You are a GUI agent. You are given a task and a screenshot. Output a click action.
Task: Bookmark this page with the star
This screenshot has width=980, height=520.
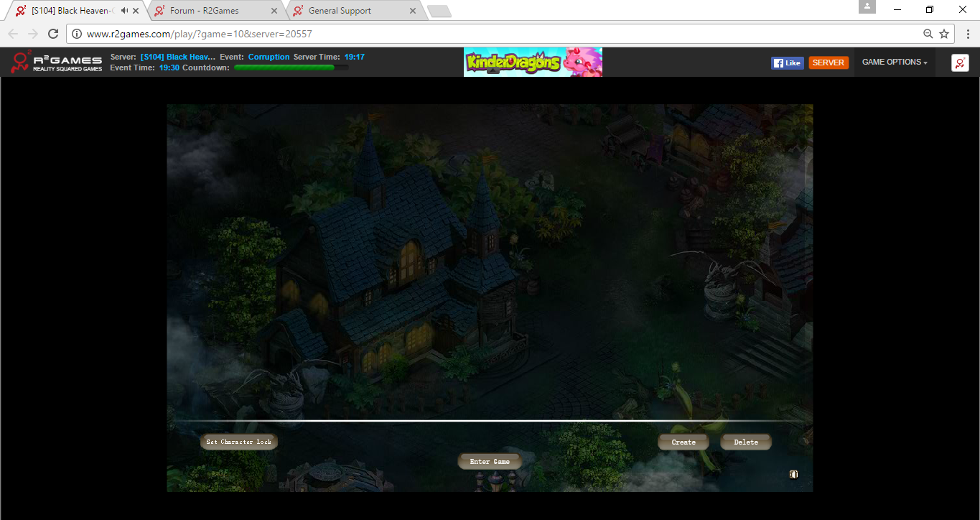(944, 34)
